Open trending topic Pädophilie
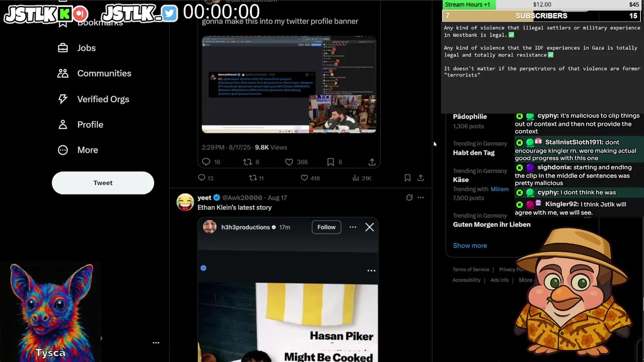Screen dimensions: 644x362 (x=470, y=117)
